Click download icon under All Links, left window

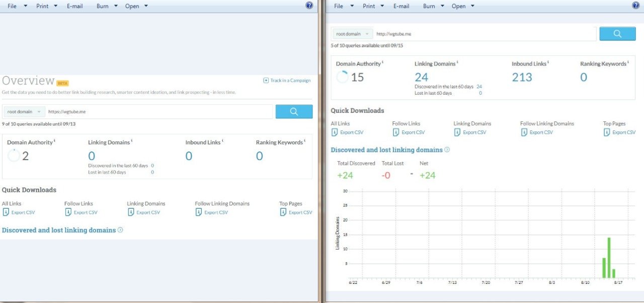6,212
